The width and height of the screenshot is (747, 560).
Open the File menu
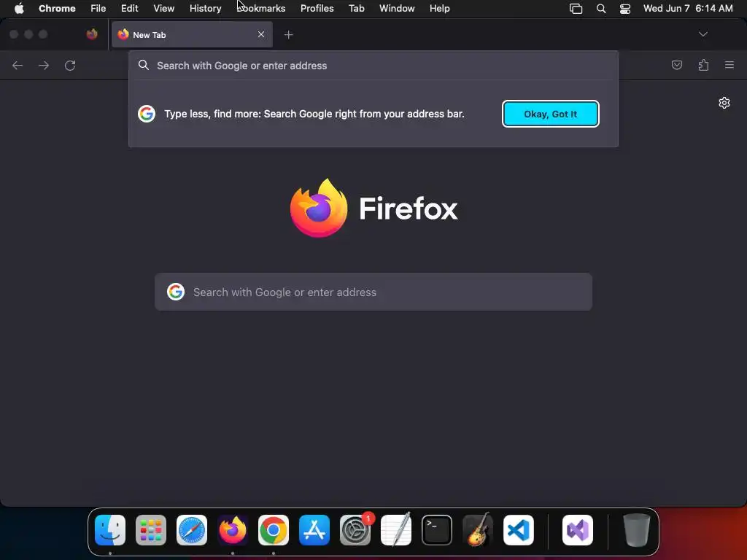(98, 9)
